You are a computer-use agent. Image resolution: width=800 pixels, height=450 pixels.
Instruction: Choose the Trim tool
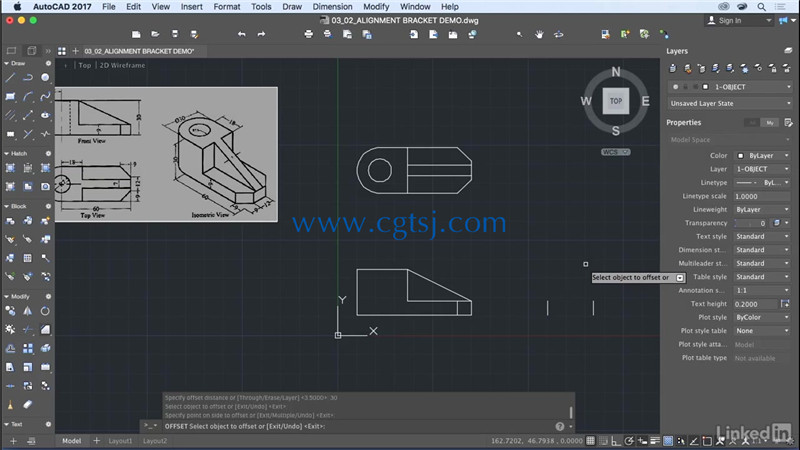28,330
